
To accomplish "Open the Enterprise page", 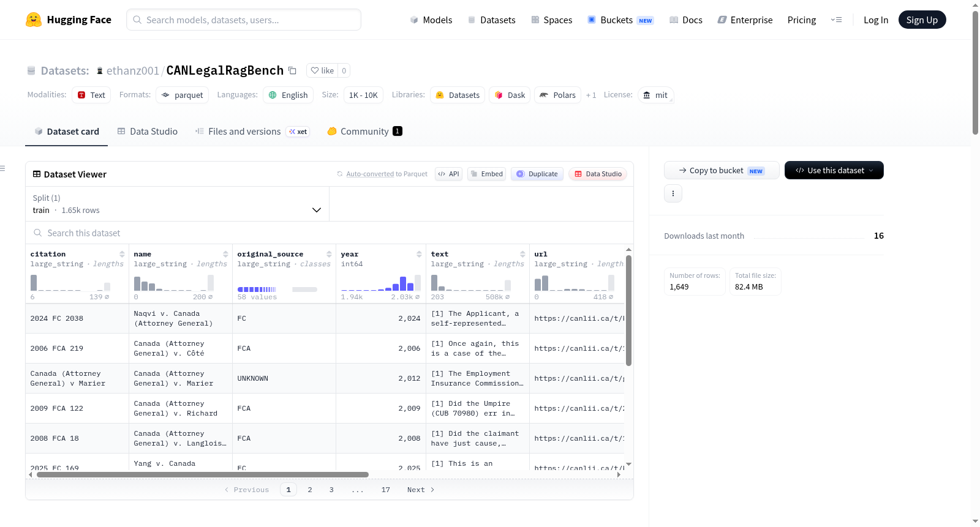I will click(745, 20).
